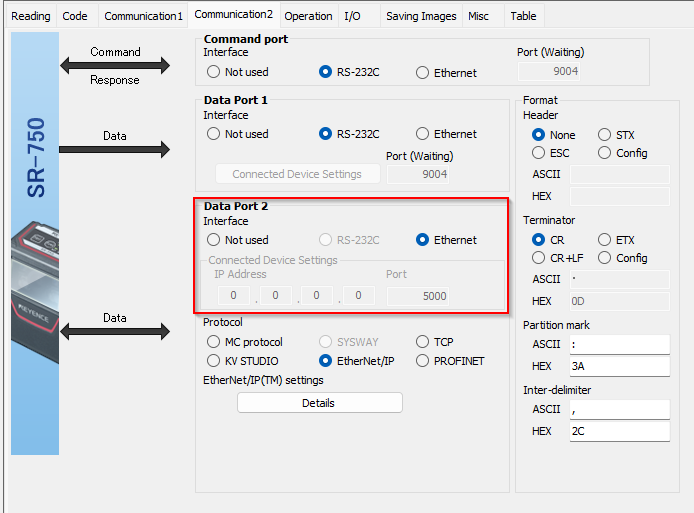Click Partition mark ASCII field
Image resolution: width=694 pixels, height=513 pixels.
[620, 344]
